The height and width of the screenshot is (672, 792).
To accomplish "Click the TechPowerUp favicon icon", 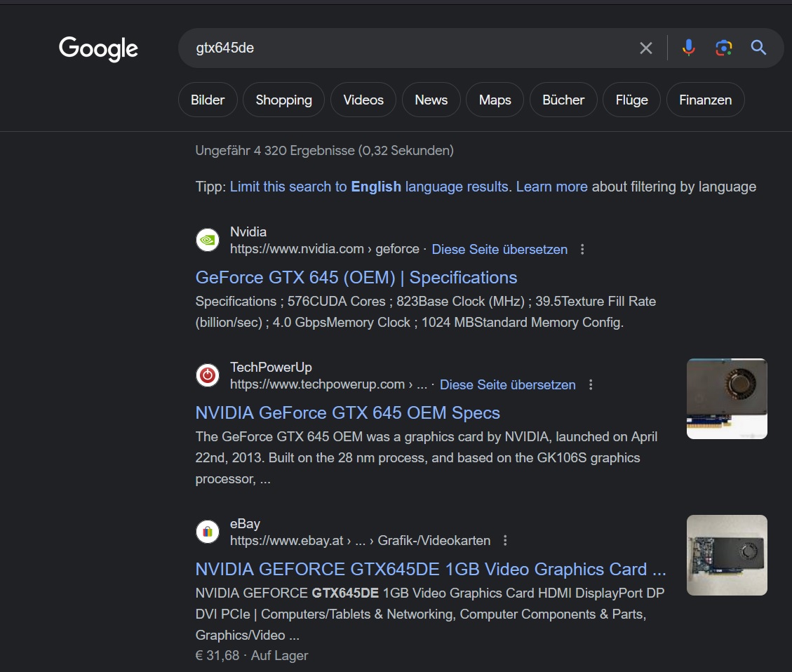I will click(208, 375).
